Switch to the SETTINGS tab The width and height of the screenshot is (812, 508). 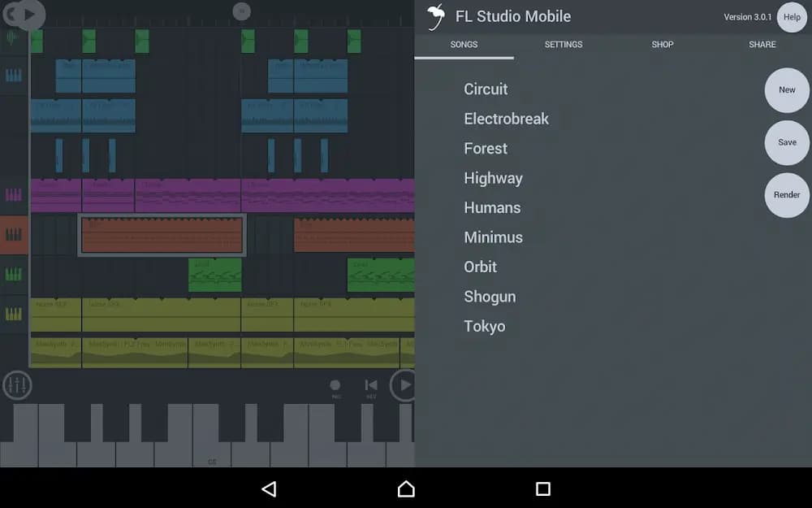[564, 45]
